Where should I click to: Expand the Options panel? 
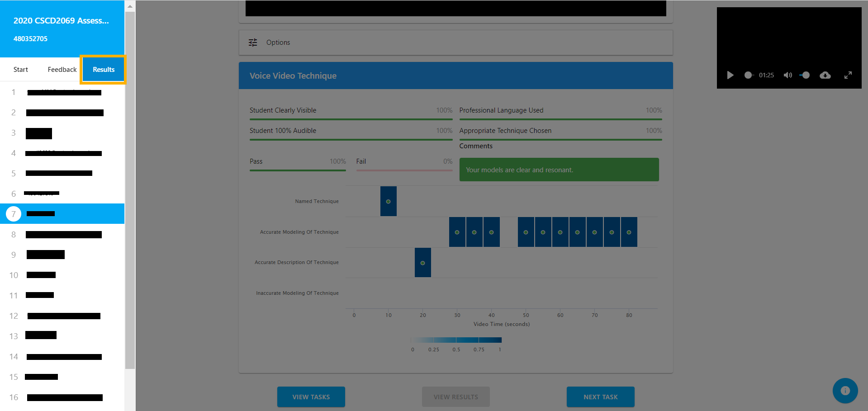455,43
